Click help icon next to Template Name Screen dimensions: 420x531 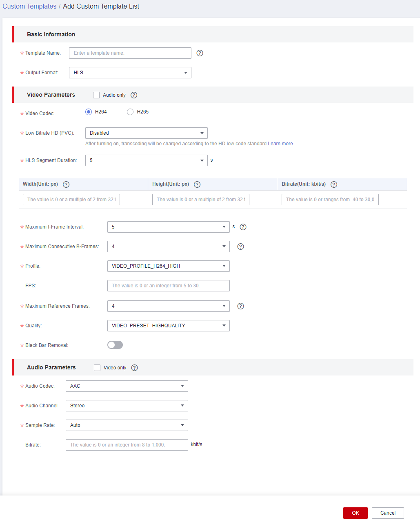click(200, 53)
